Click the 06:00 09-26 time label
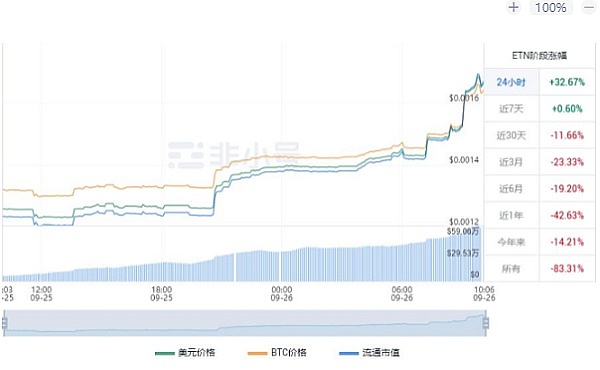This screenshot has width=600, height=370. coord(402,293)
